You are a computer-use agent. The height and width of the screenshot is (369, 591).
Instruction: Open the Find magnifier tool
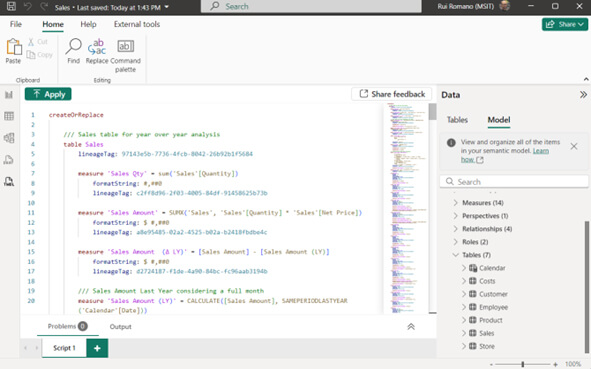[x=73, y=51]
